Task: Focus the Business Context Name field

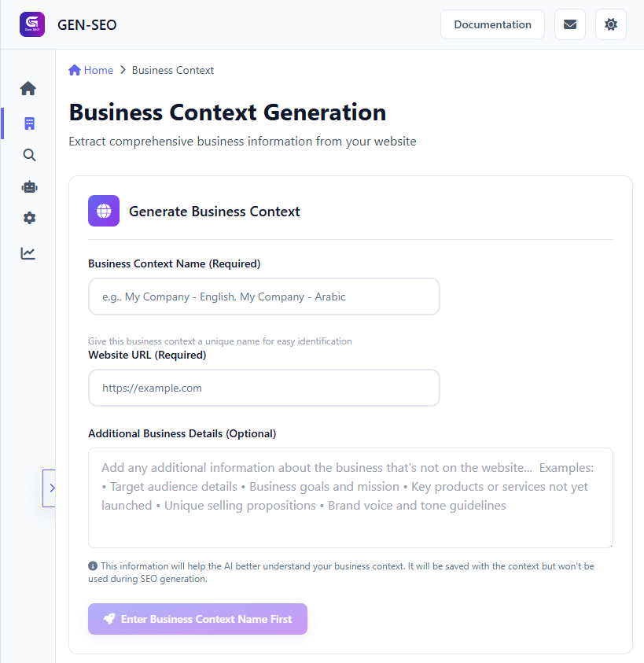Action: pyautogui.click(x=263, y=297)
